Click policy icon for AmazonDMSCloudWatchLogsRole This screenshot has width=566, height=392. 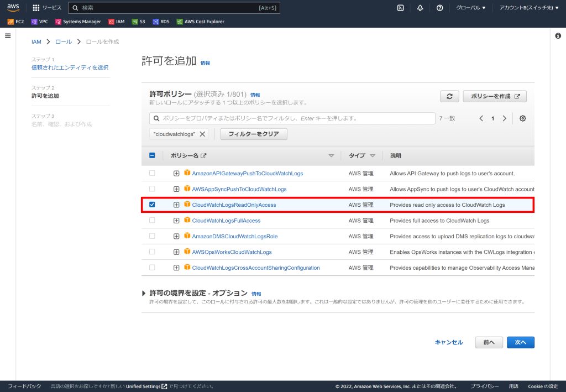point(187,236)
